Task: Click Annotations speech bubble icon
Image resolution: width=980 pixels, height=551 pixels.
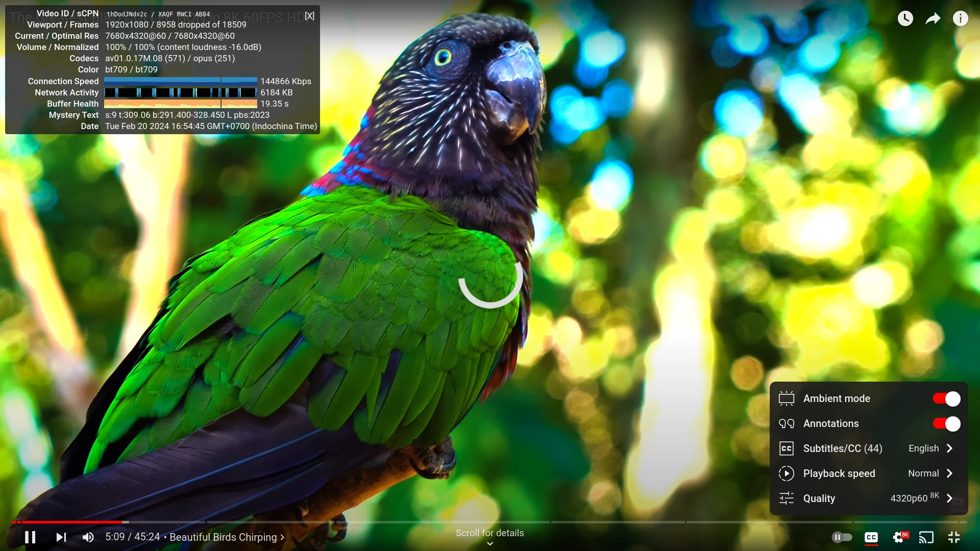Action: (x=787, y=423)
